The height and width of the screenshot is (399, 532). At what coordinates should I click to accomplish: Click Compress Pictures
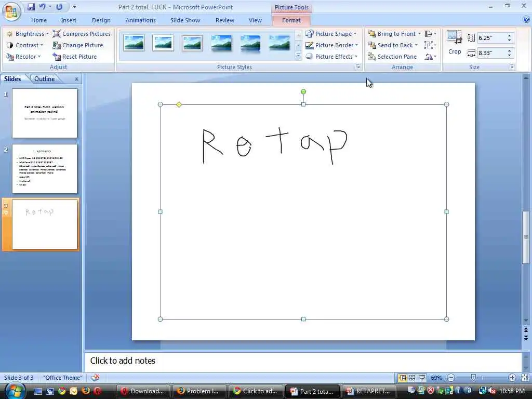82,34
